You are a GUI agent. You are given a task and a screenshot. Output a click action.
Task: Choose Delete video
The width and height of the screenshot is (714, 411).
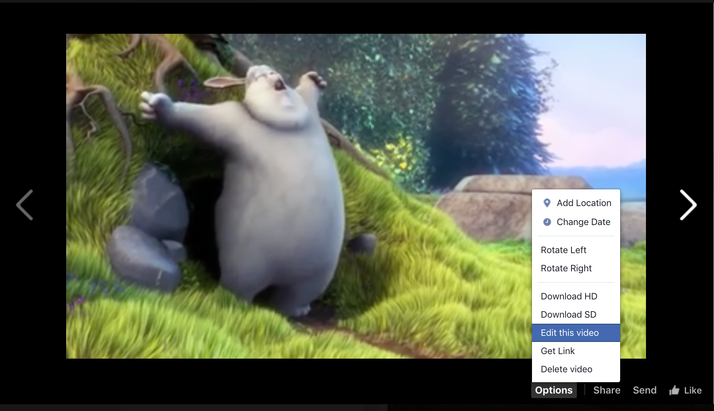tap(576, 369)
